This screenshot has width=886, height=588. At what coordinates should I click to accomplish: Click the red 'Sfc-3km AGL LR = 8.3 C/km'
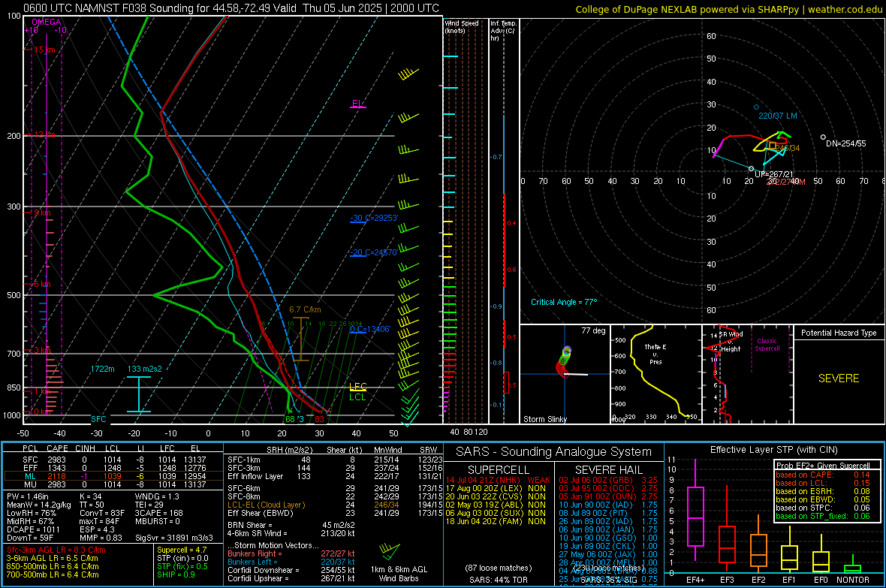click(x=56, y=550)
